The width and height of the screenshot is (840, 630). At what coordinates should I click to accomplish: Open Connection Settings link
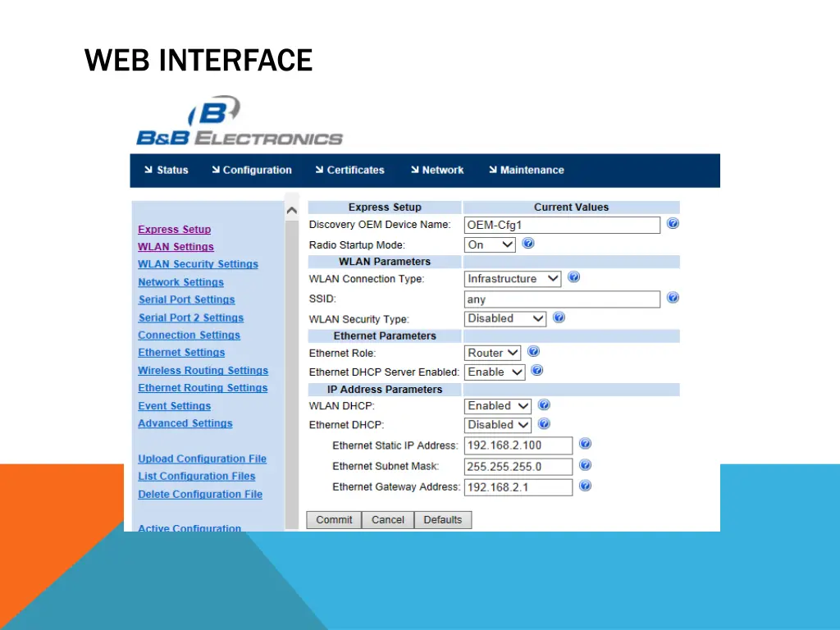(x=189, y=335)
